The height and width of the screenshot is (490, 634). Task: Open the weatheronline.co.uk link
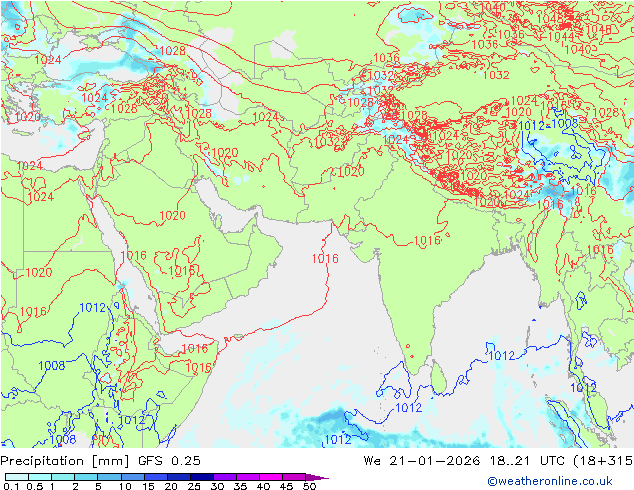(x=550, y=481)
